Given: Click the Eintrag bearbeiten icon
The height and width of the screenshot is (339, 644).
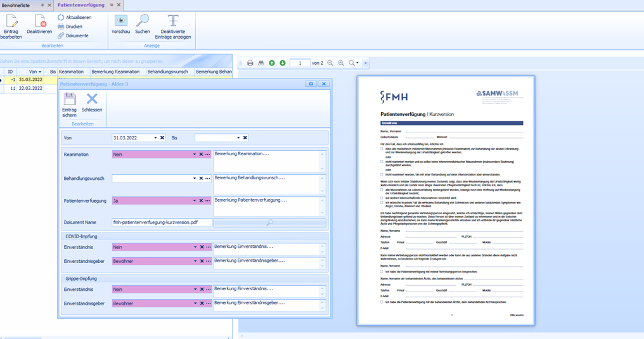Looking at the screenshot, I should click(x=11, y=22).
